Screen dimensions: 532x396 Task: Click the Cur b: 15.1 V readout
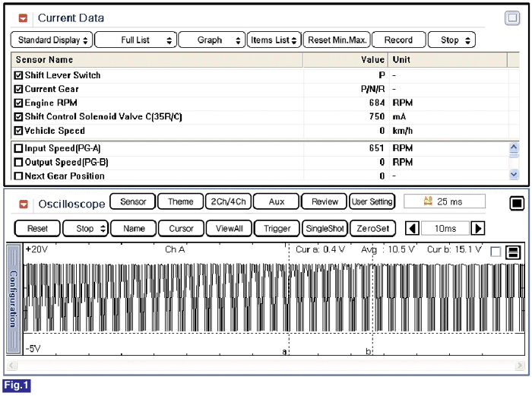pyautogui.click(x=454, y=250)
